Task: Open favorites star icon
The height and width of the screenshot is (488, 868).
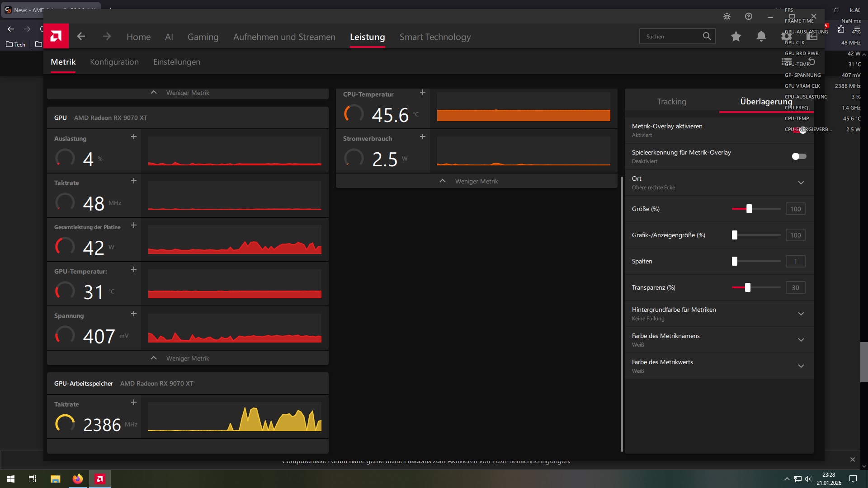Action: pos(736,36)
